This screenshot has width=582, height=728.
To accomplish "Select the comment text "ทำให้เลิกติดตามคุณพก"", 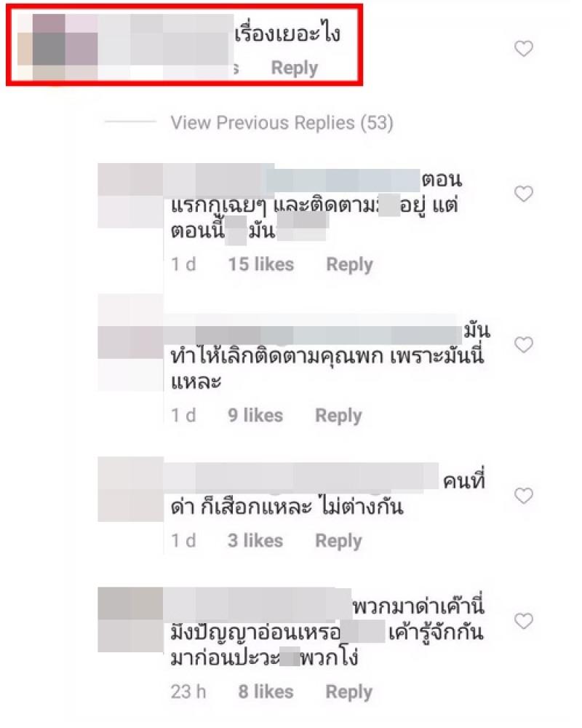I will (277, 356).
